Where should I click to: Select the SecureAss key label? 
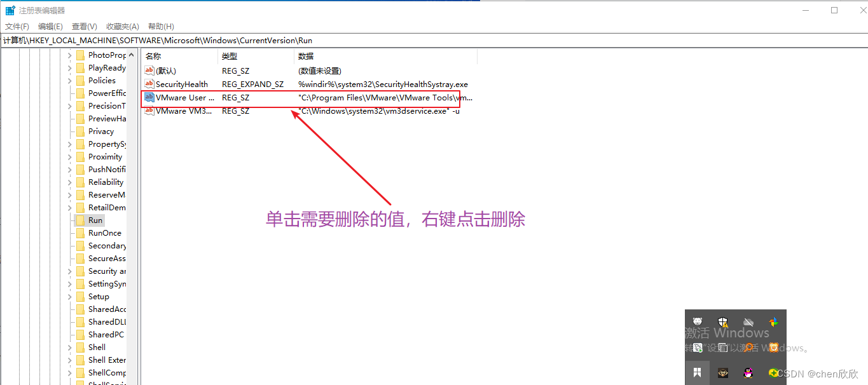[x=107, y=259]
